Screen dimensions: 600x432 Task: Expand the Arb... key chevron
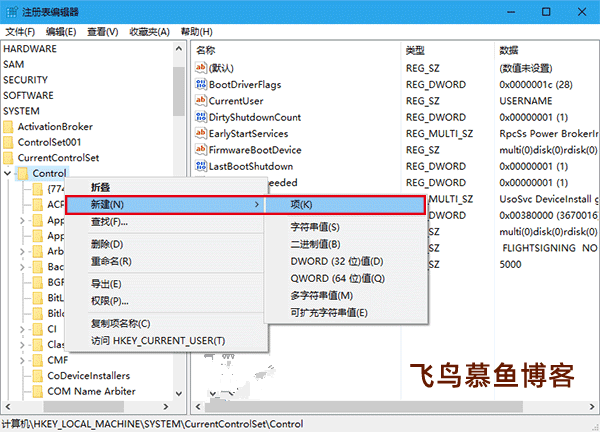22,251
